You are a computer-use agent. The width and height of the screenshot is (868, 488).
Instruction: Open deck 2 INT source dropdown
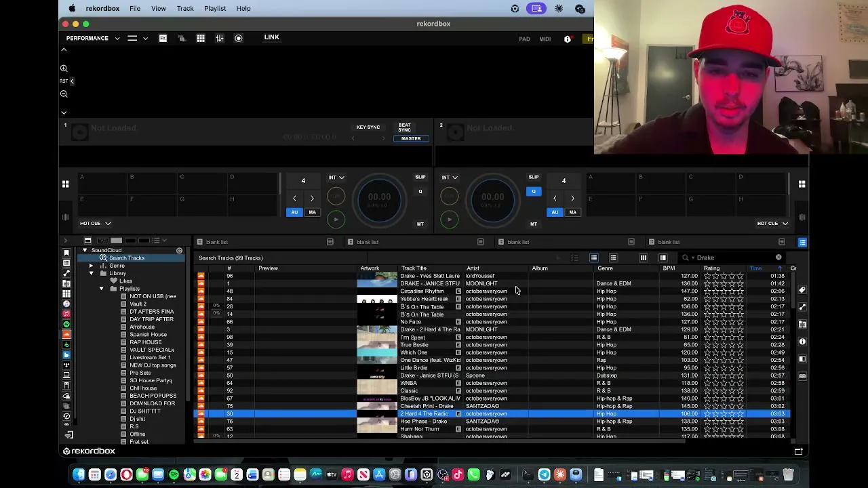(450, 178)
